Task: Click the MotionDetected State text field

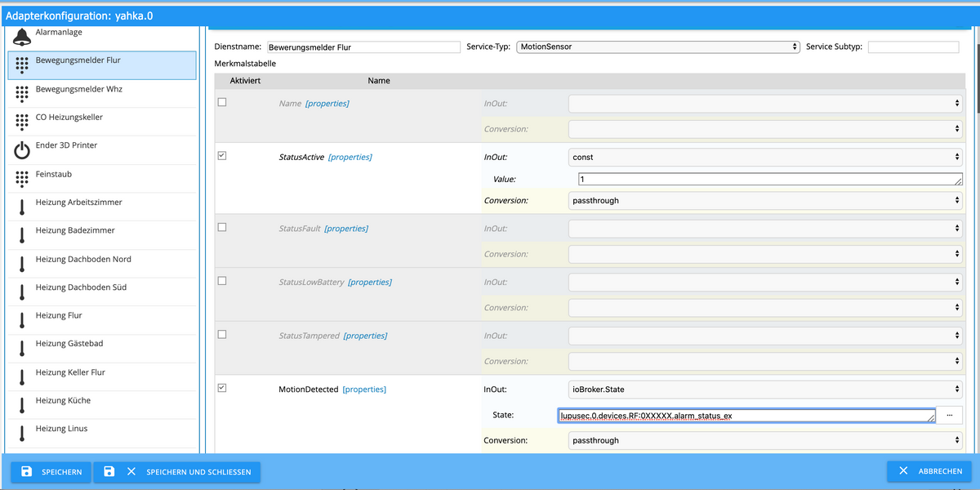Action: coord(746,416)
